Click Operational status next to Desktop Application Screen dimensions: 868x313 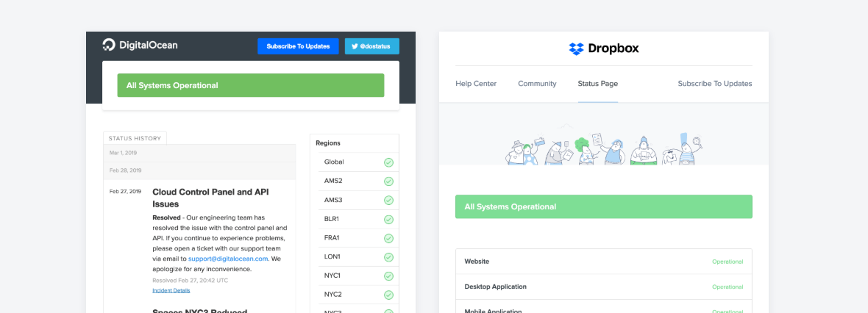(x=728, y=287)
